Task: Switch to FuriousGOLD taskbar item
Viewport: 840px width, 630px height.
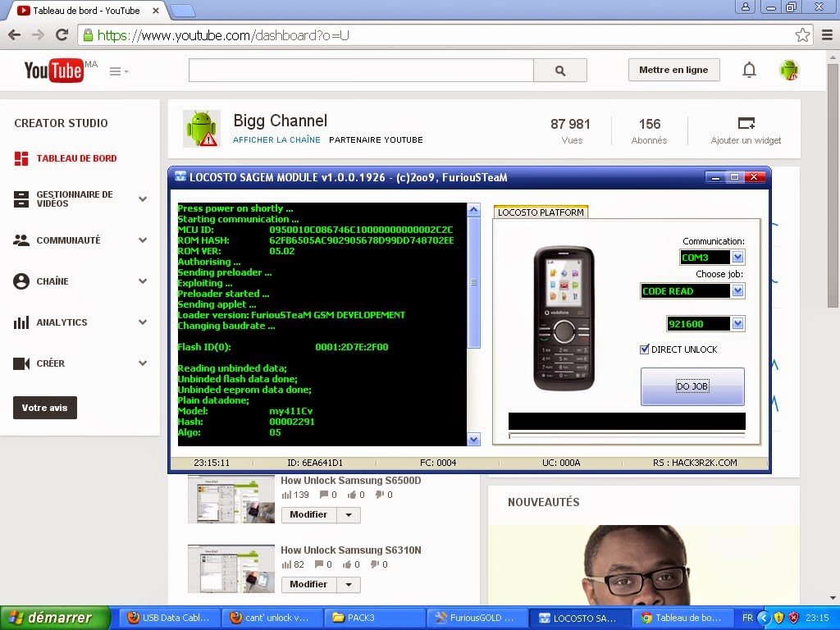Action: point(477,618)
